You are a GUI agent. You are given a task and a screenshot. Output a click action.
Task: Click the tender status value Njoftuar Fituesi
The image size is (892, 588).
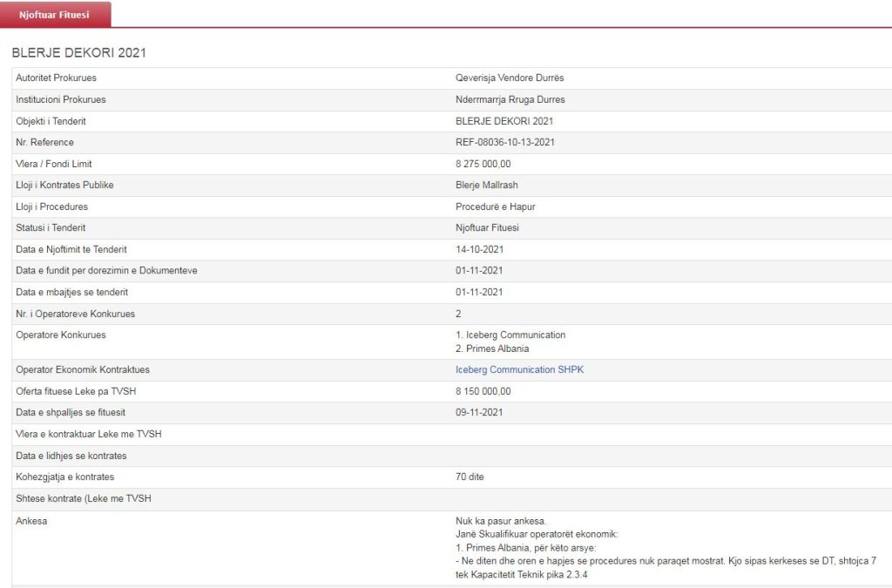coord(487,228)
